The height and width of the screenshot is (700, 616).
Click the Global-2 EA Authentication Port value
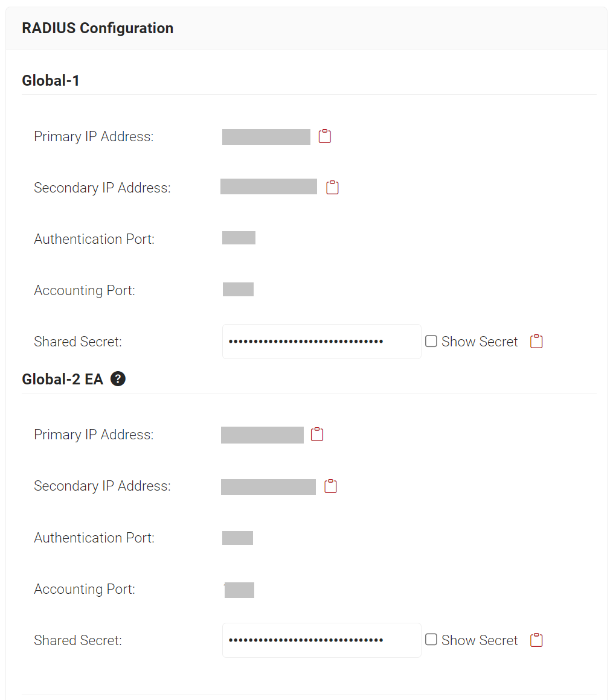tap(237, 538)
